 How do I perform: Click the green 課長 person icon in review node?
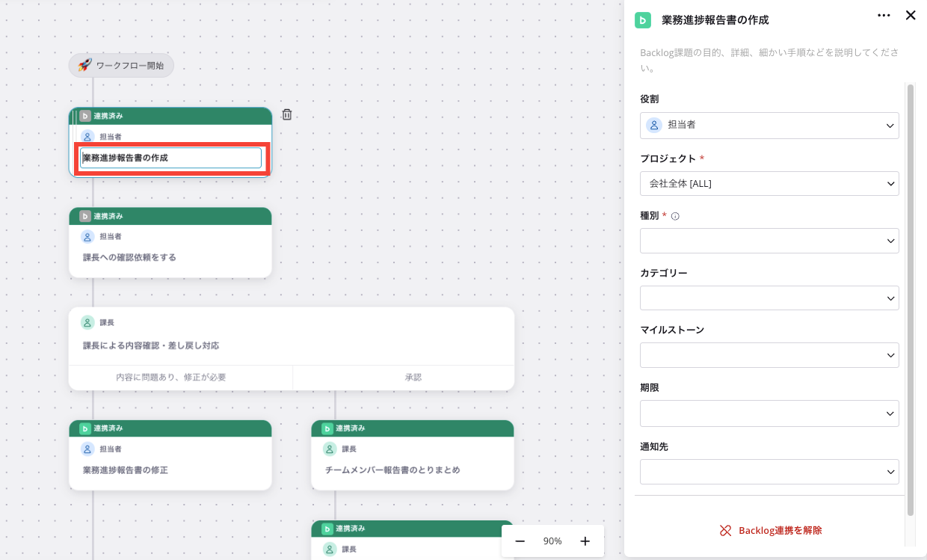tap(87, 322)
